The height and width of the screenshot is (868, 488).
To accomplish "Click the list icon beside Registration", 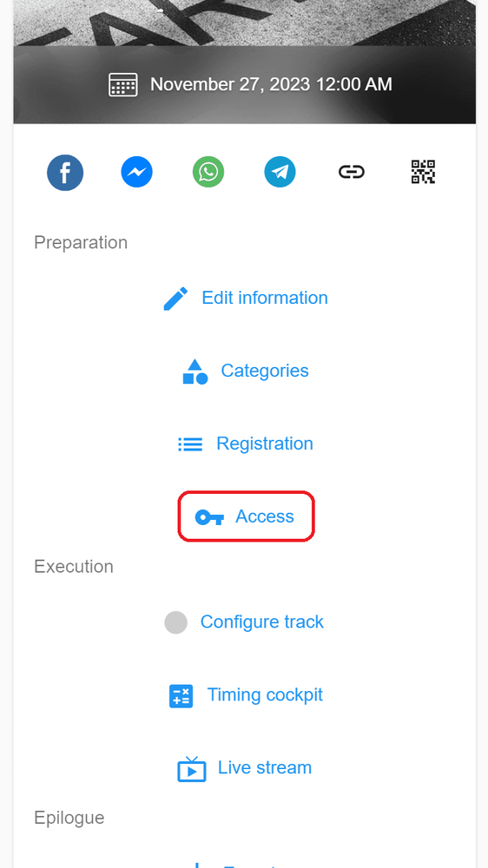I will pos(190,444).
